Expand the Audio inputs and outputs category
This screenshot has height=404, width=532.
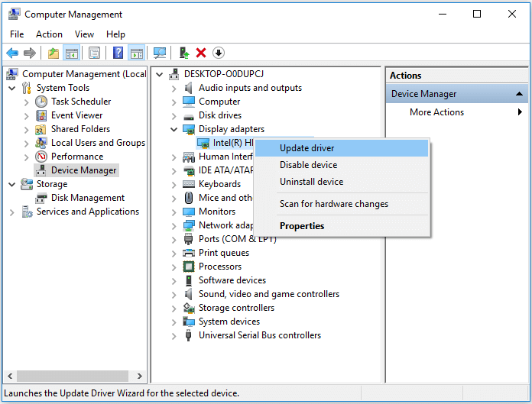[x=174, y=88]
